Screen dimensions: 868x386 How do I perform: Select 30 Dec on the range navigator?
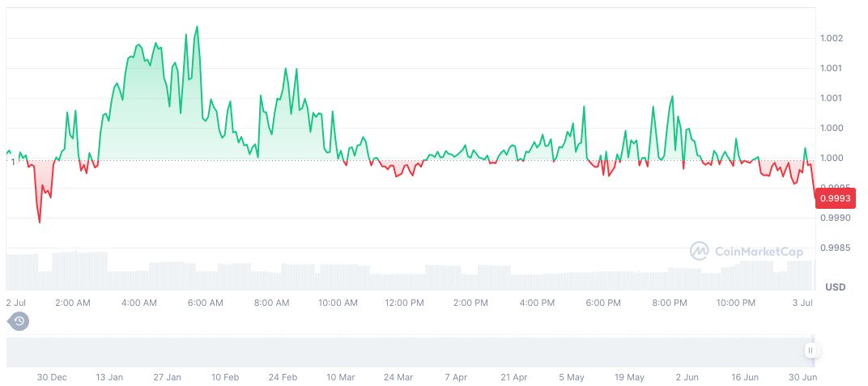coord(51,377)
